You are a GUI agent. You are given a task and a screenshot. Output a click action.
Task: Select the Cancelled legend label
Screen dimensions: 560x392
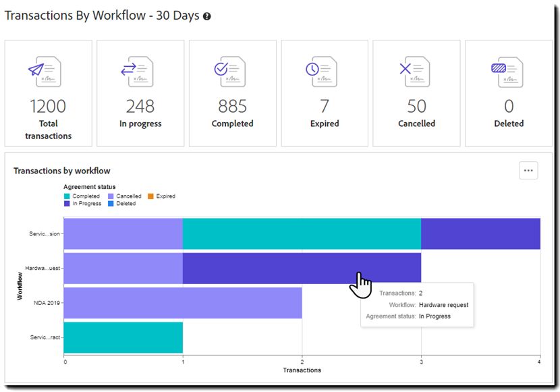(129, 196)
